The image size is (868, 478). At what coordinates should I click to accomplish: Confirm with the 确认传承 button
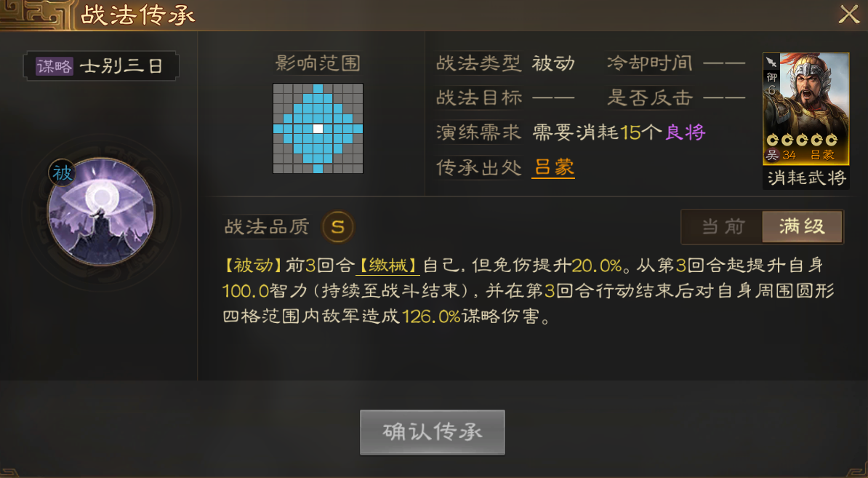click(433, 432)
